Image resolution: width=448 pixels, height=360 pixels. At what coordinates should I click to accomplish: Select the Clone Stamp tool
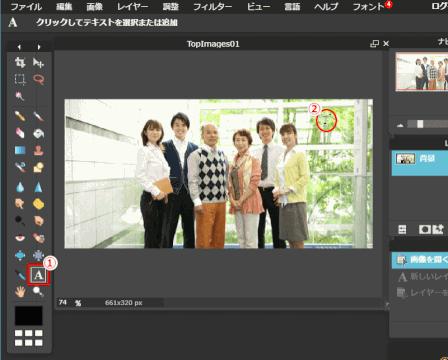(x=38, y=150)
